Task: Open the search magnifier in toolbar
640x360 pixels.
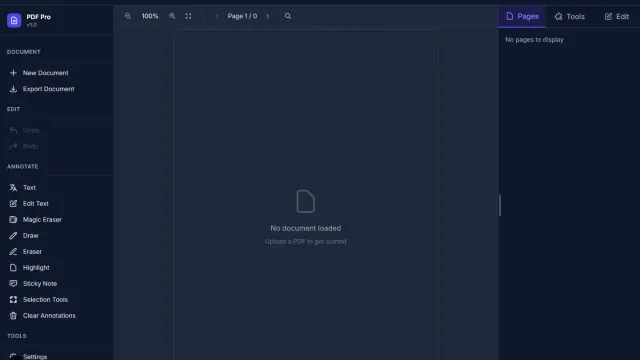Action: [288, 16]
